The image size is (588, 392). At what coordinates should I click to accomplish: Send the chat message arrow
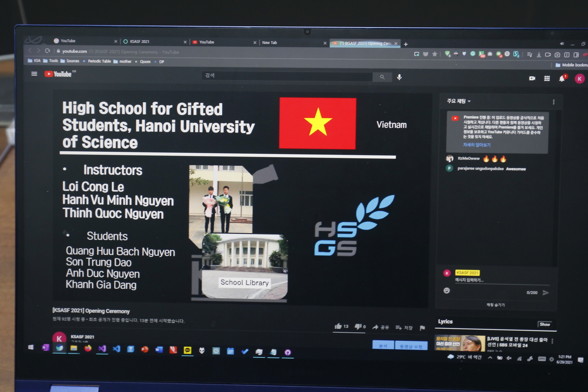[545, 292]
